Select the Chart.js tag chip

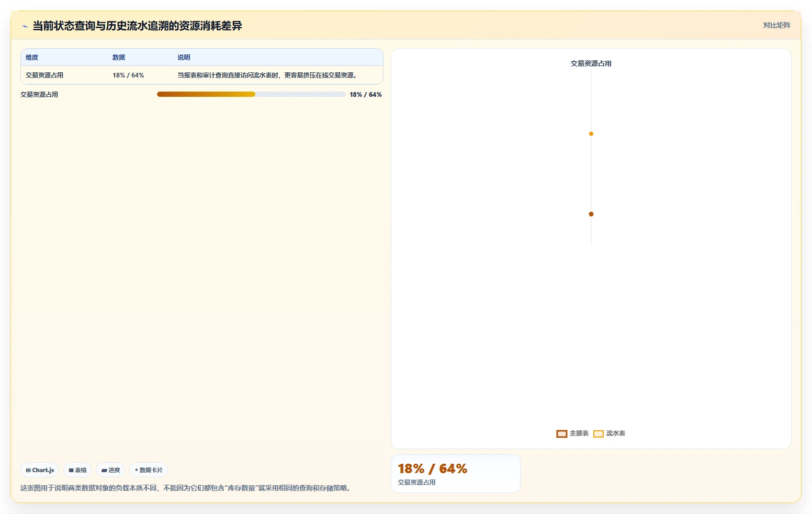40,470
